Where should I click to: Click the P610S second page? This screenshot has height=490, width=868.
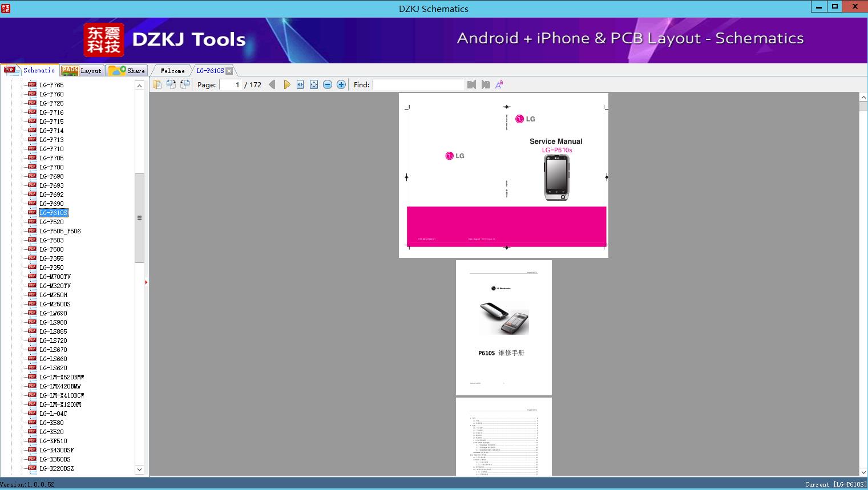click(x=504, y=327)
